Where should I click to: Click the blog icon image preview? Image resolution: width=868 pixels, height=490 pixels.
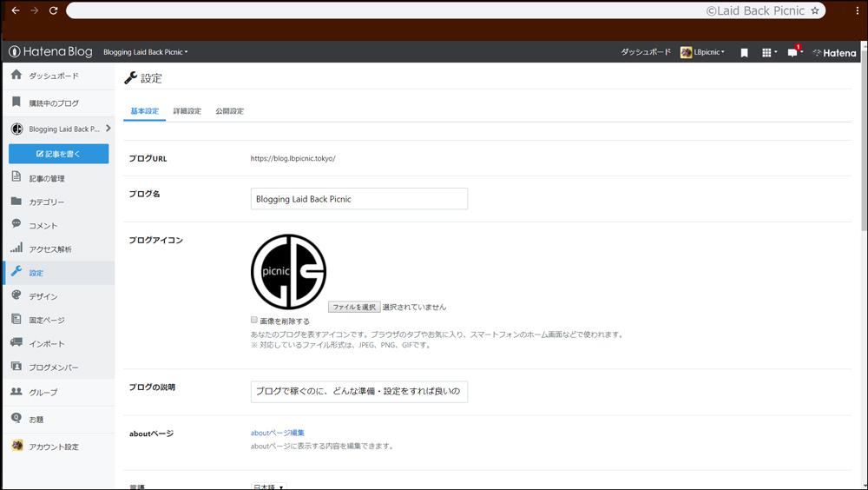(x=288, y=272)
